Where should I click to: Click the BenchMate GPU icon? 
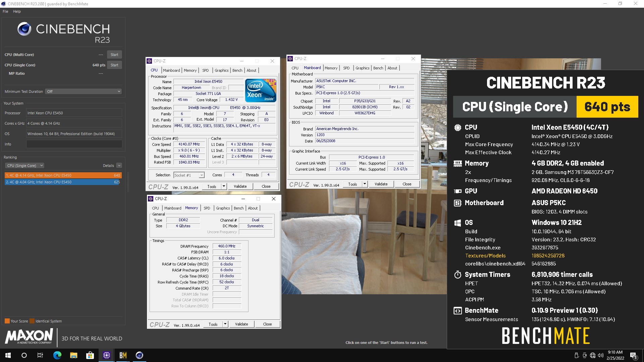458,191
